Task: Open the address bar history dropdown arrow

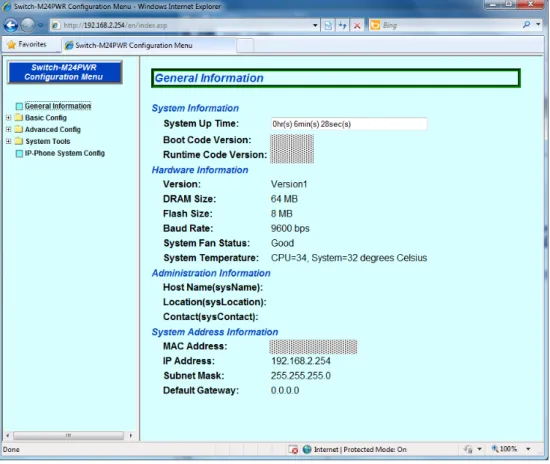Action: pos(315,25)
